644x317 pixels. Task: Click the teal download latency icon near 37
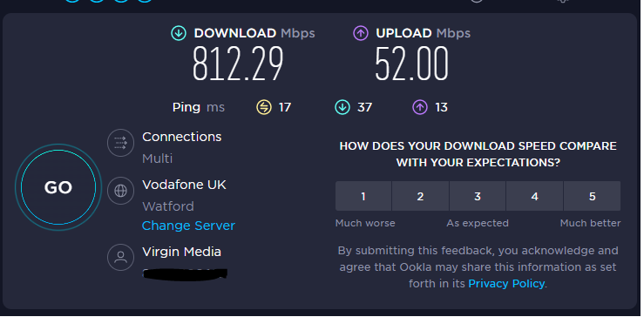click(342, 108)
